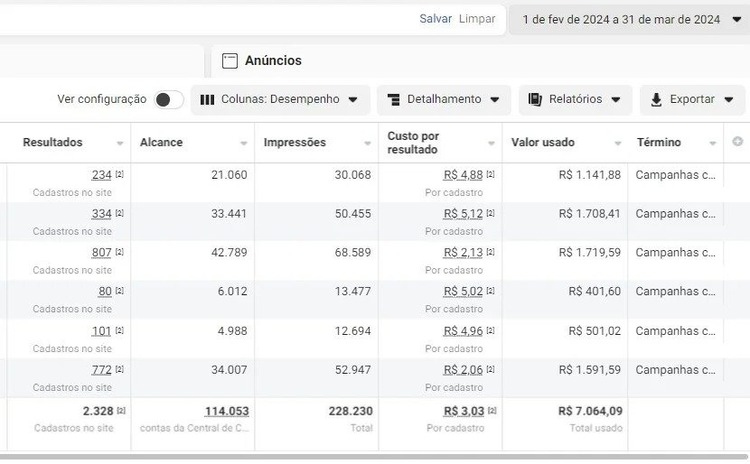Click the Salvar link

(436, 19)
